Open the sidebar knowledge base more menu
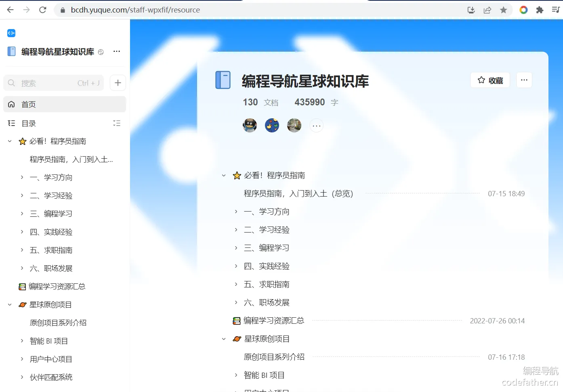 click(117, 51)
